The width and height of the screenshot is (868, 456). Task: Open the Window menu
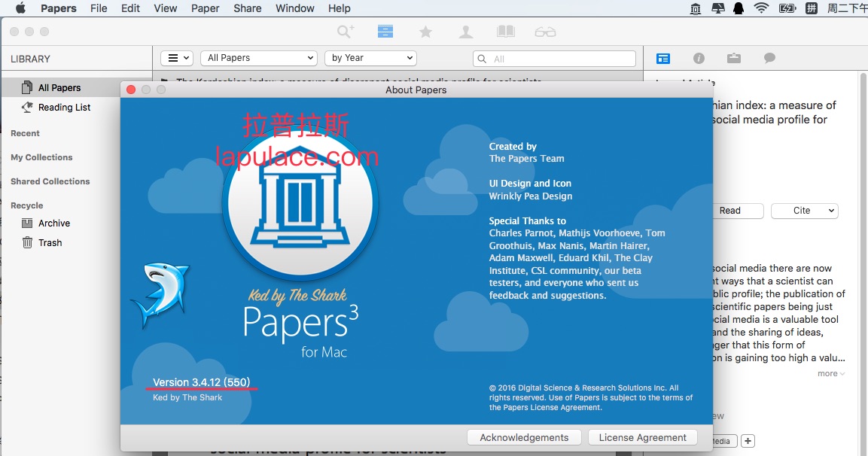295,8
